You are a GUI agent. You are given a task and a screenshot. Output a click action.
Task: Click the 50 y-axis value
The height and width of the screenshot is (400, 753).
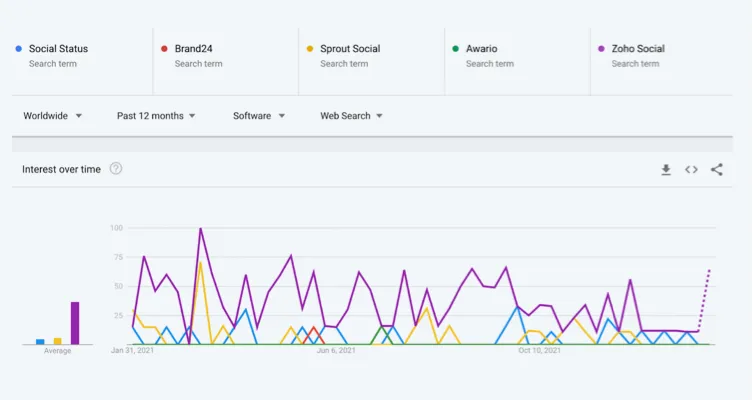point(119,286)
